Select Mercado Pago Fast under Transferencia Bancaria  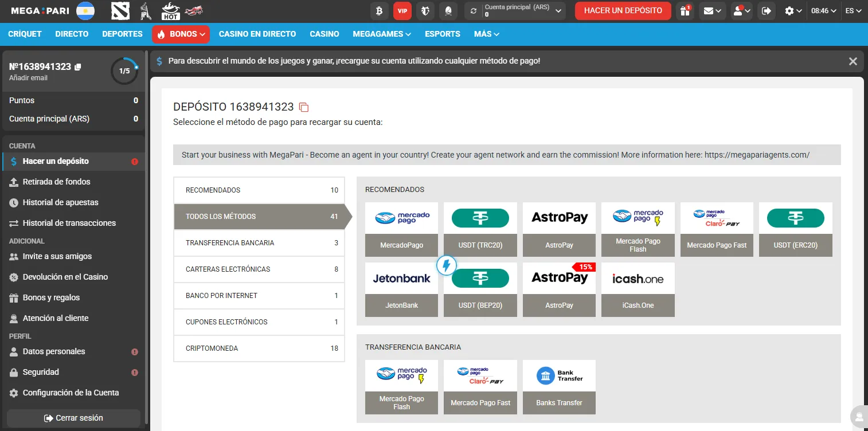point(480,387)
